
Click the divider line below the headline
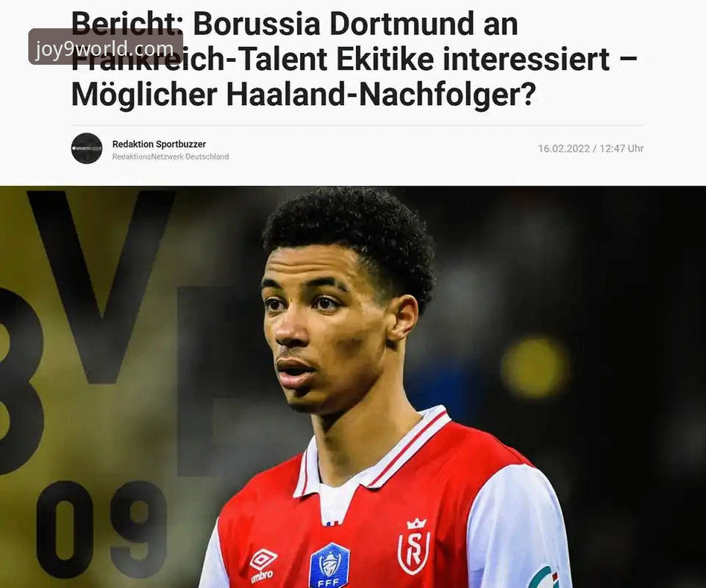click(358, 125)
